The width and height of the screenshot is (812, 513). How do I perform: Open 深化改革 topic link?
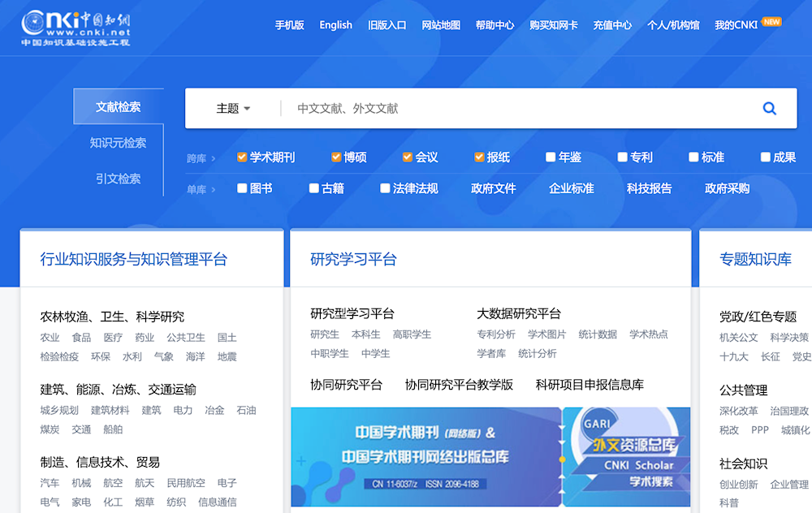(738, 411)
